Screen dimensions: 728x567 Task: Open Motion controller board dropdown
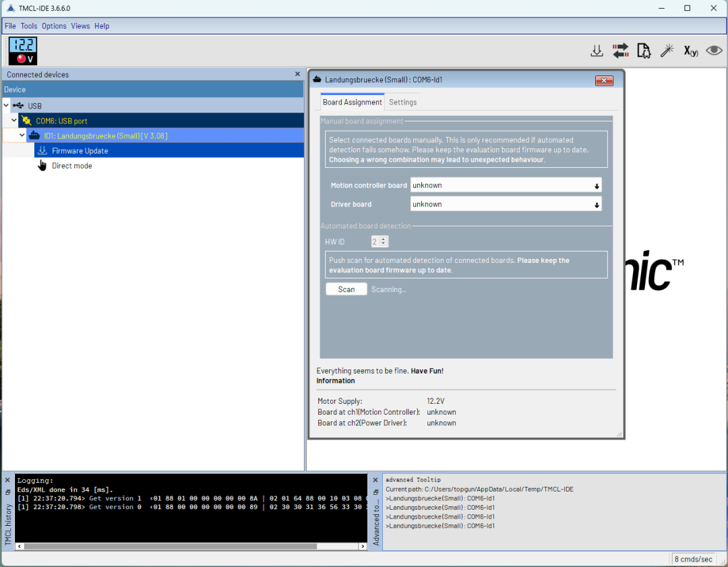506,185
